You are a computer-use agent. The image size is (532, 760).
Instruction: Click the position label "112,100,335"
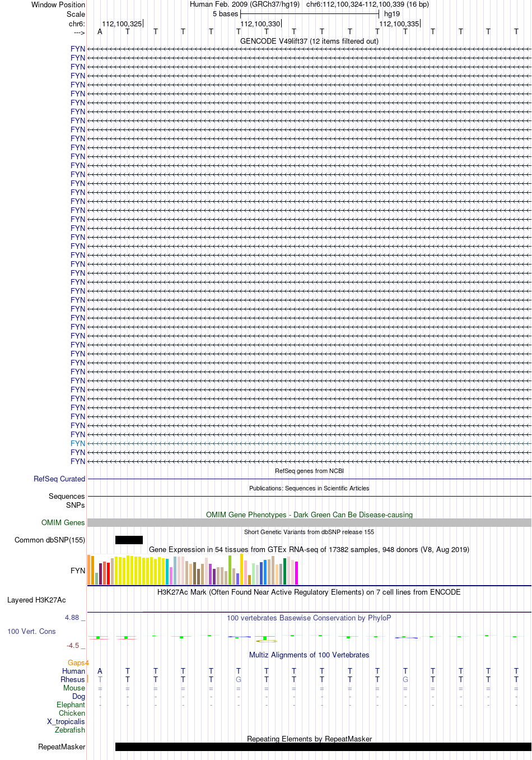tap(399, 24)
